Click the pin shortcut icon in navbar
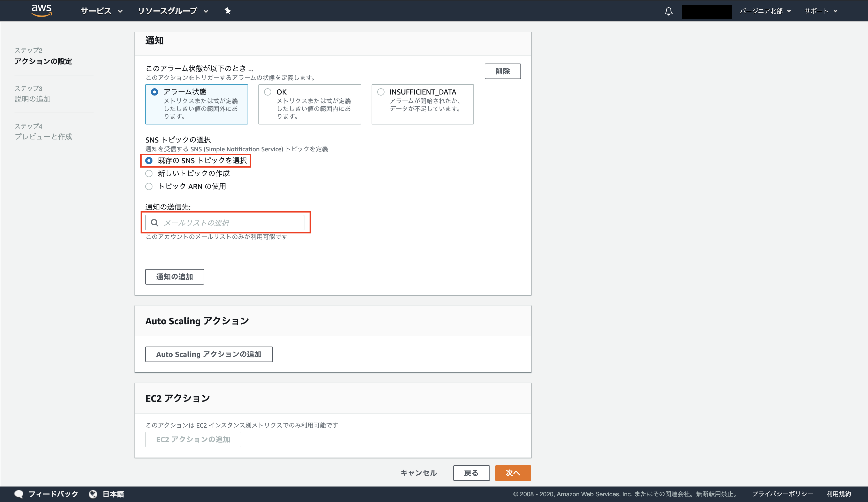 click(227, 11)
